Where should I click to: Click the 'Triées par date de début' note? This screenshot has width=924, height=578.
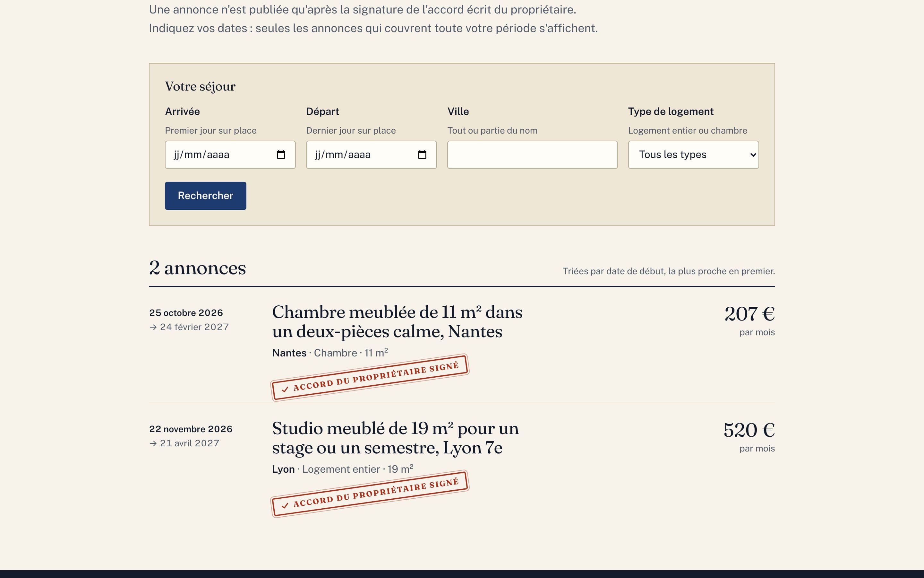[669, 271]
